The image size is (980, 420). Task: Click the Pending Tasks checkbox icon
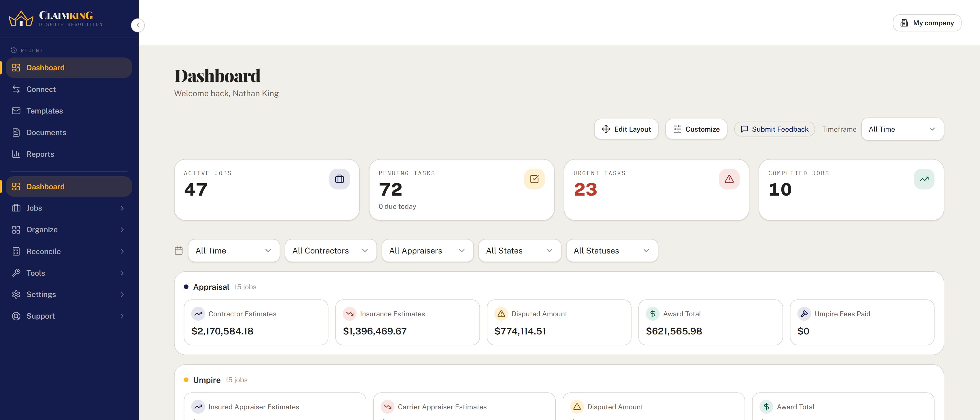534,179
